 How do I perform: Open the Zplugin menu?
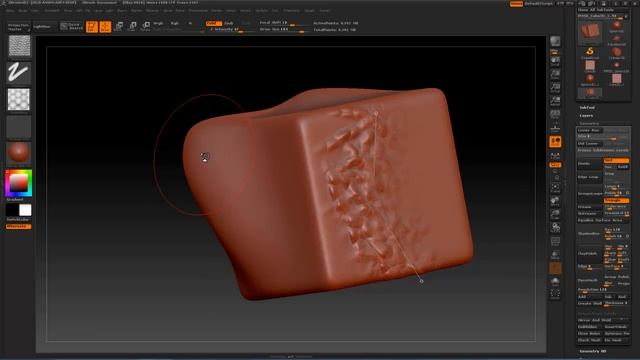(x=310, y=11)
